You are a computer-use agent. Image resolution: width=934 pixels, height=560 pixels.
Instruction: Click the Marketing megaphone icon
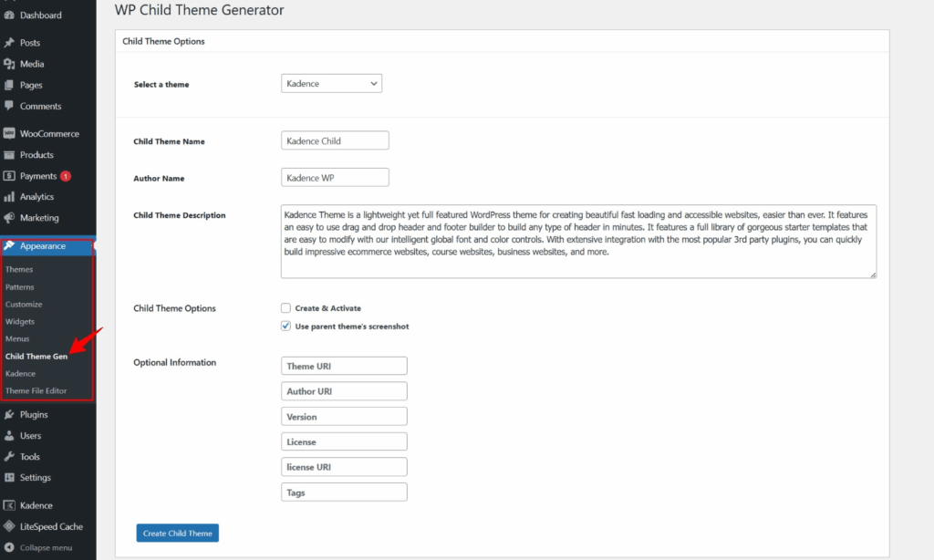click(9, 218)
